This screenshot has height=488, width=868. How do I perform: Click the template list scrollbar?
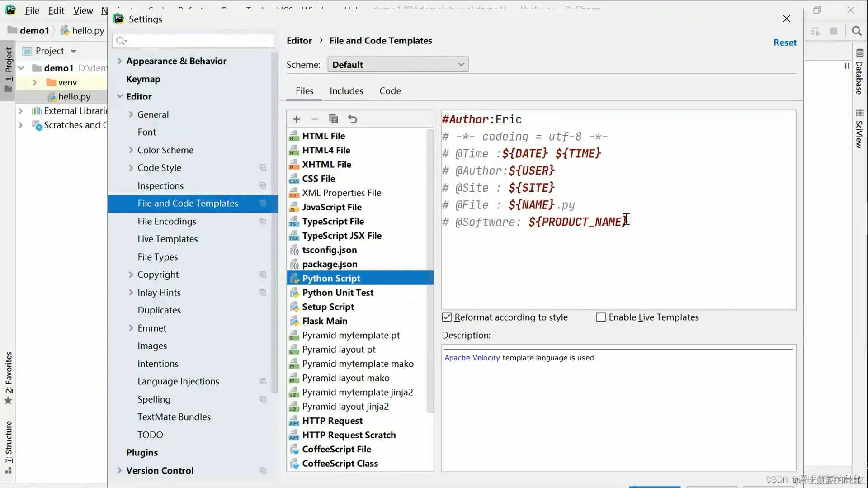(x=429, y=271)
